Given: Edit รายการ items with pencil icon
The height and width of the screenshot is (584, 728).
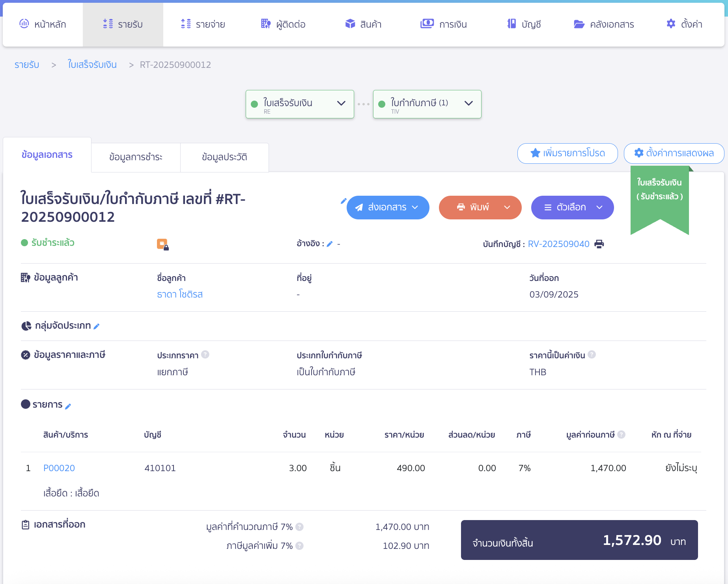Looking at the screenshot, I should point(68,406).
